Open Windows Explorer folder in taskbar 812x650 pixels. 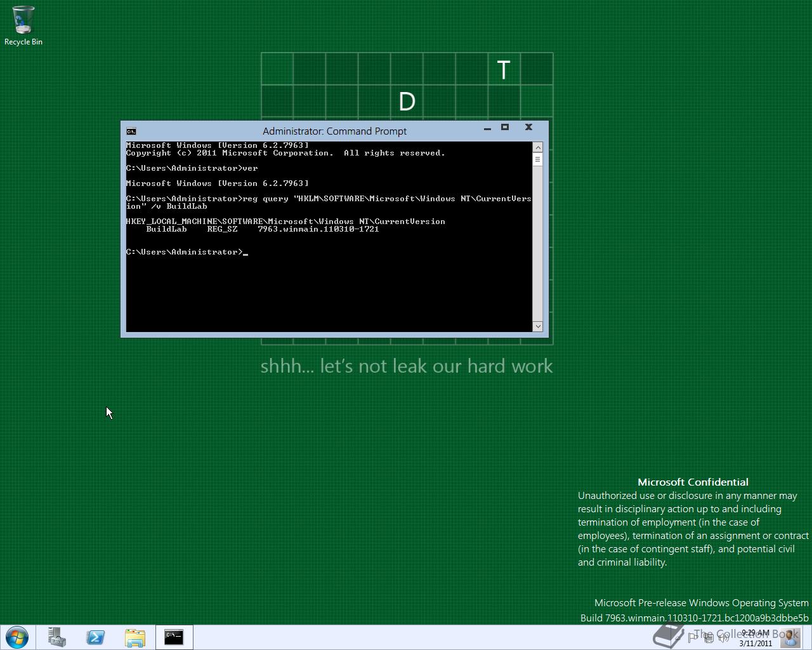coord(135,637)
